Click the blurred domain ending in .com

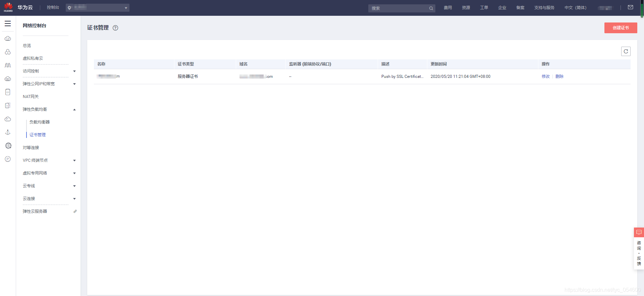(x=256, y=77)
